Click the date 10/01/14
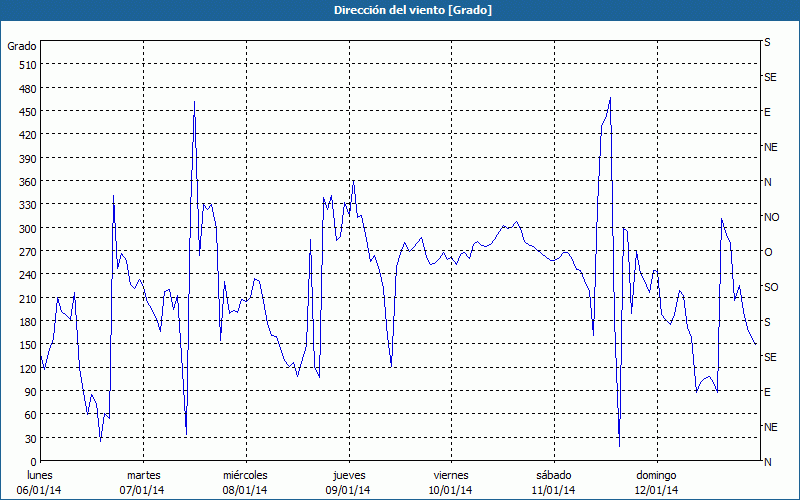The height and width of the screenshot is (500, 800). 450,490
